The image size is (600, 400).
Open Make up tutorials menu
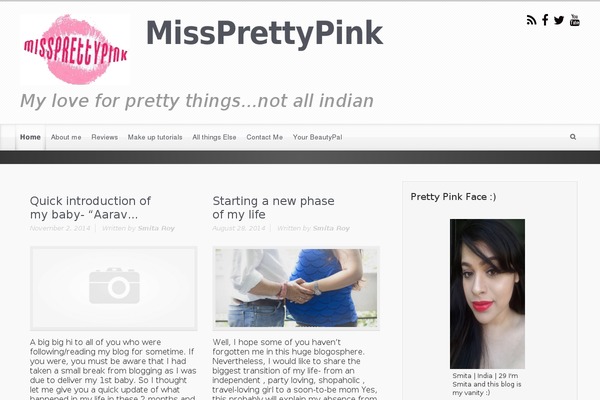[x=155, y=137]
